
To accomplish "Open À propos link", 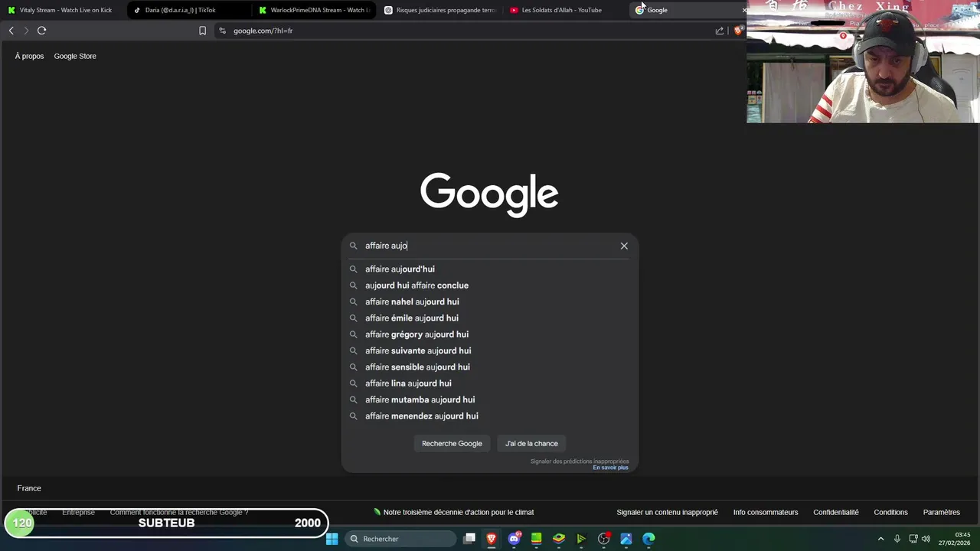I will click(x=29, y=56).
